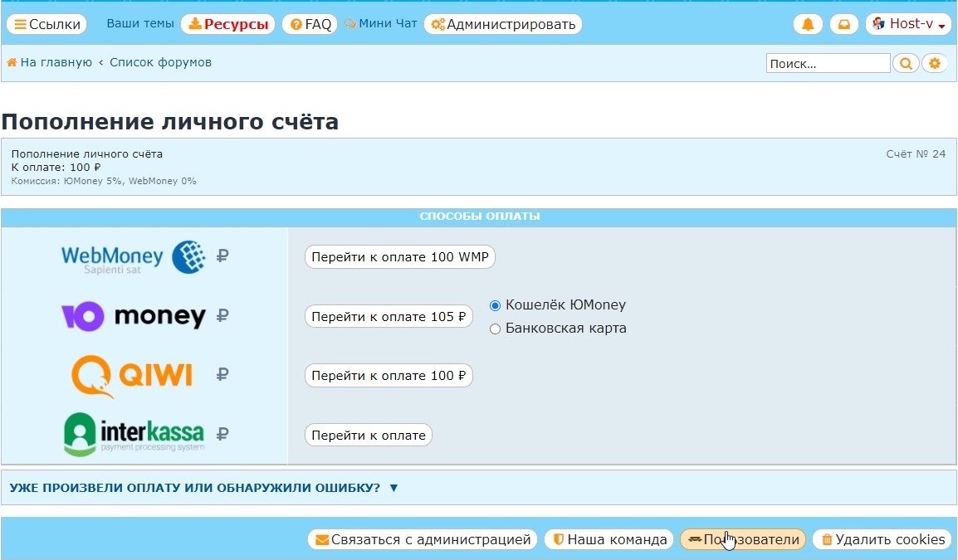Select the Кошелёк ЮMoney radio option
The width and height of the screenshot is (958, 560).
click(496, 305)
